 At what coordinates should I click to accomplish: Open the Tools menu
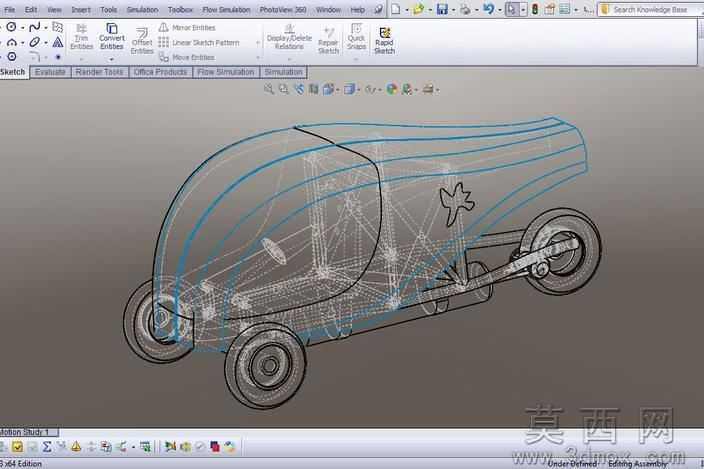109,9
